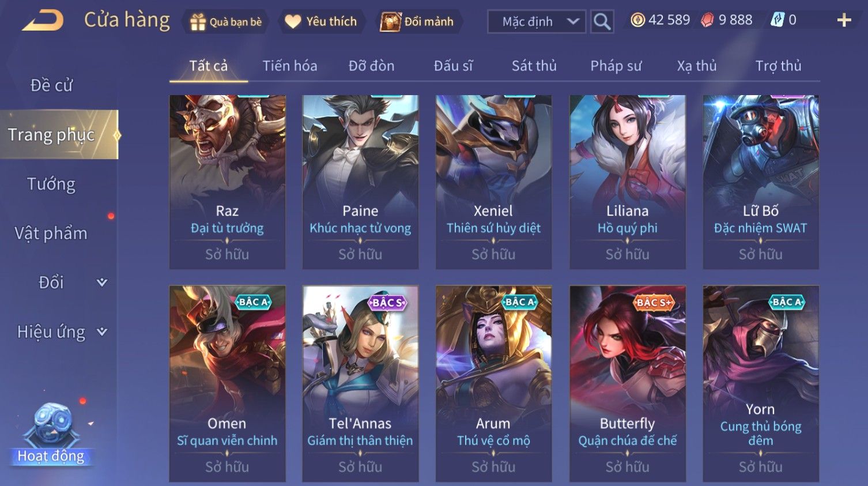The width and height of the screenshot is (868, 486).
Task: Open the Yêu thích favorites heart
Action: tap(322, 22)
